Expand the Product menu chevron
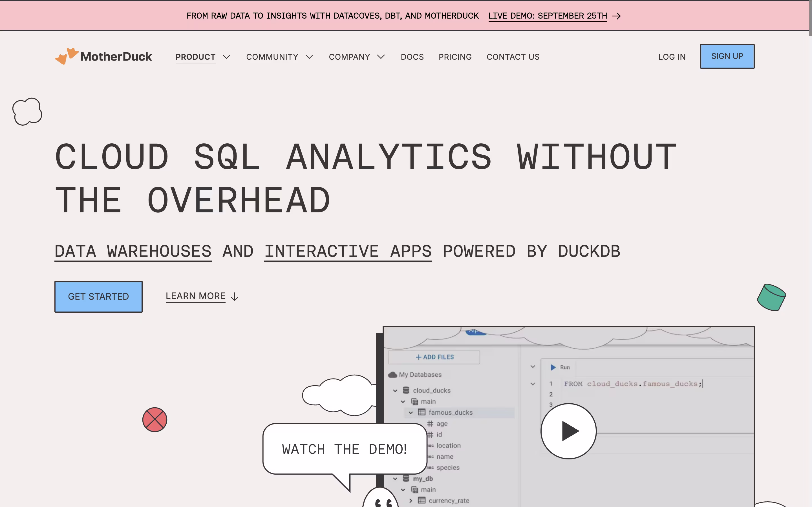Viewport: 812px width, 507px height. coord(226,57)
